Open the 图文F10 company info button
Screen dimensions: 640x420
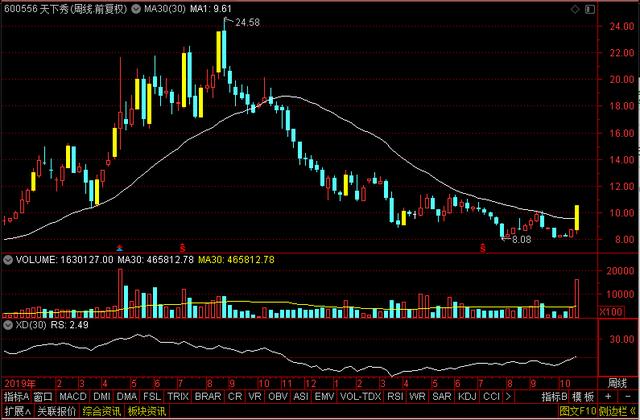pos(577,411)
